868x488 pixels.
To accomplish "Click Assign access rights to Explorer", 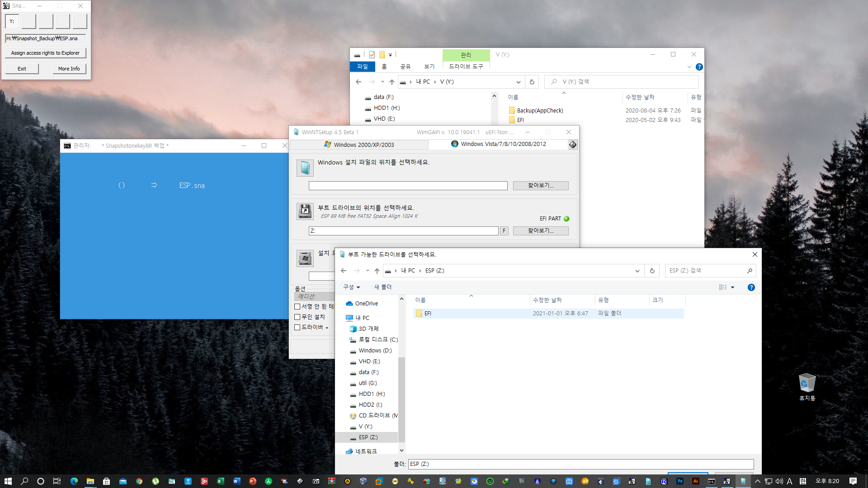I will (x=45, y=53).
